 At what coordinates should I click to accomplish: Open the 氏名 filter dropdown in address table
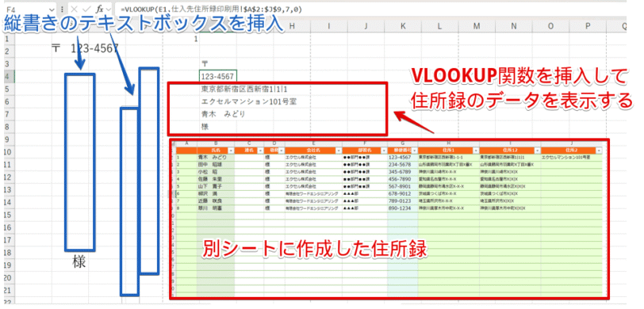click(231, 151)
